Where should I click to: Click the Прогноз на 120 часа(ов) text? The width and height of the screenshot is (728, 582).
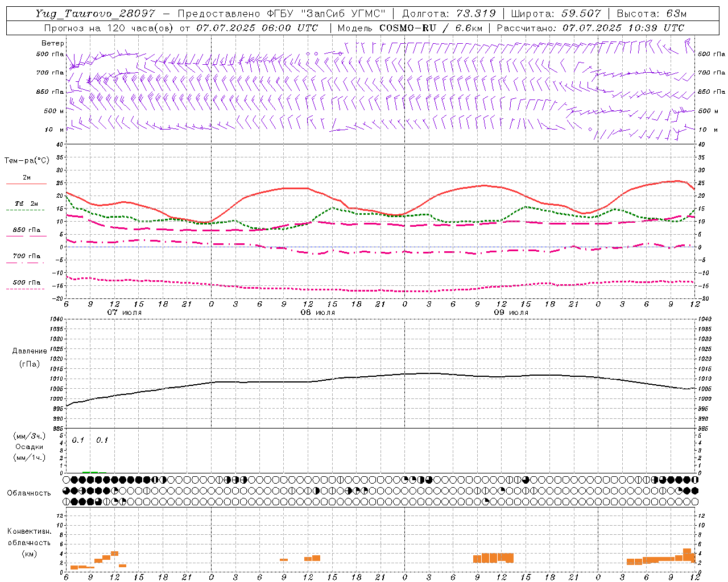[109, 28]
